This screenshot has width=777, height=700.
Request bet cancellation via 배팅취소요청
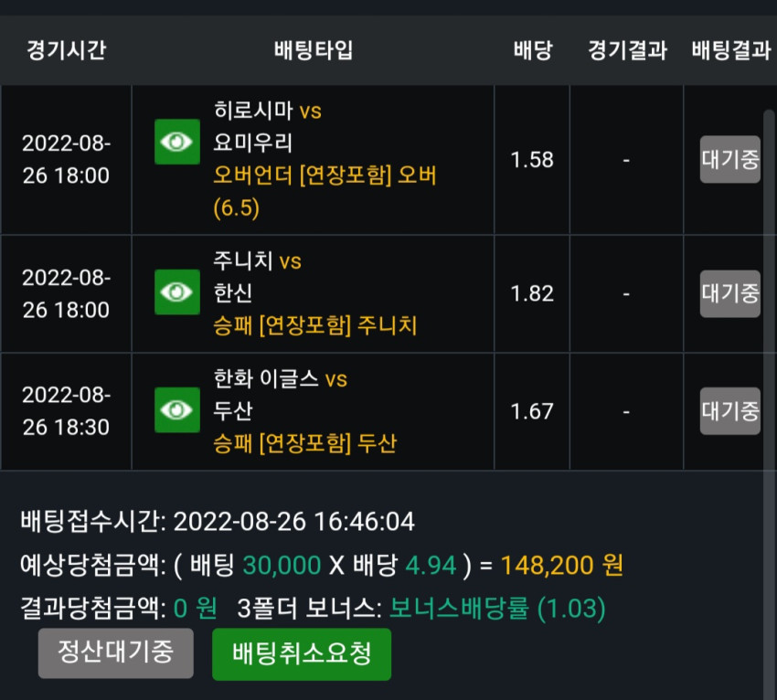(x=302, y=654)
